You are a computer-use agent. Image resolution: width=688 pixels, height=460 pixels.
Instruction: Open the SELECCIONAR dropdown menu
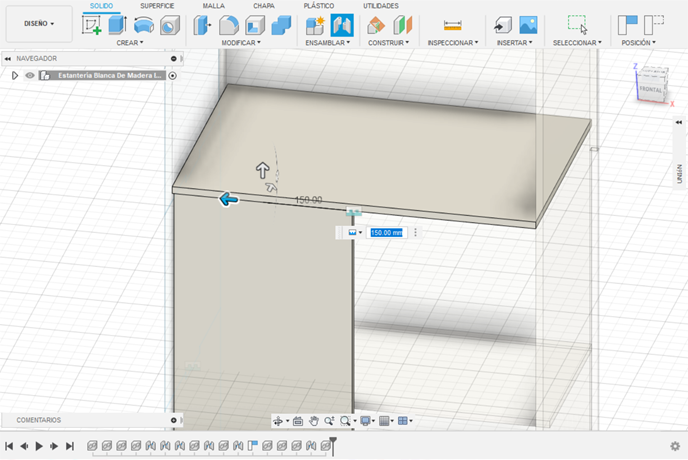click(577, 43)
